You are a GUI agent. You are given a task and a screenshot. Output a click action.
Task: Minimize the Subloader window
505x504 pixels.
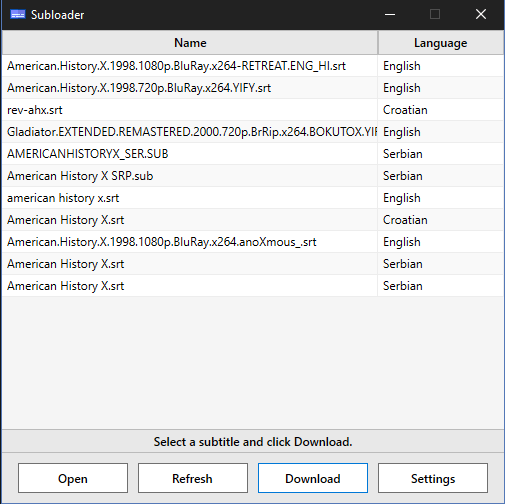click(390, 14)
